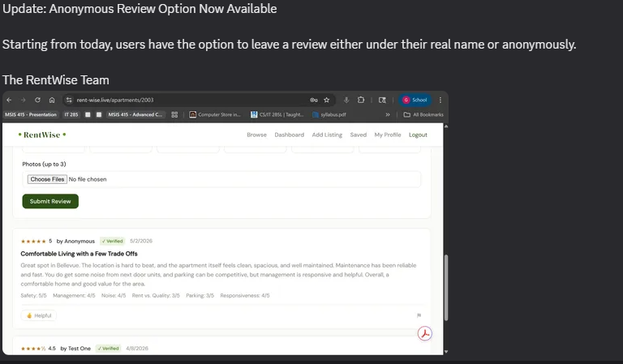Image resolution: width=623 pixels, height=364 pixels.
Task: Go to Browse in RentWise nav
Action: point(256,135)
